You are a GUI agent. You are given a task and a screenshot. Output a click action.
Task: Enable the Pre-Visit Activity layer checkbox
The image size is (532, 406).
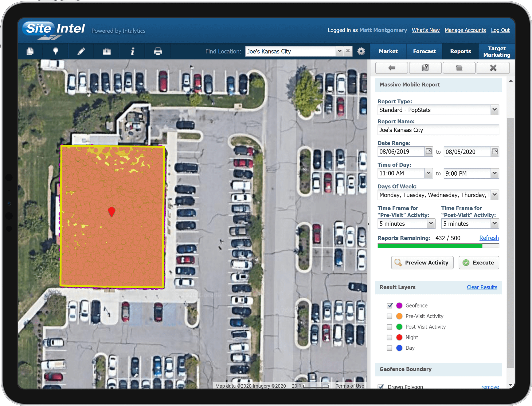(390, 316)
